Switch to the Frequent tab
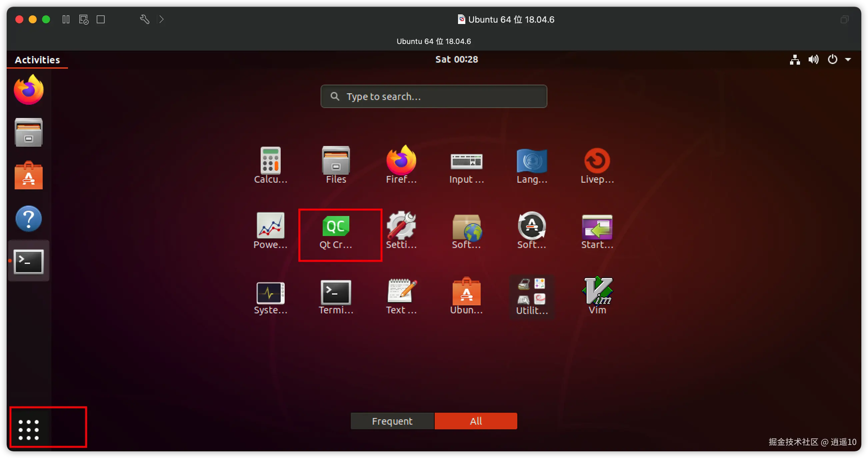 pos(392,421)
